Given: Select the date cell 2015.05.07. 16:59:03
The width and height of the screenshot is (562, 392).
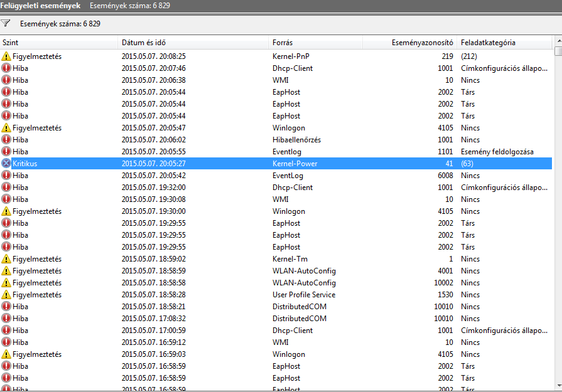Looking at the screenshot, I should pos(154,354).
